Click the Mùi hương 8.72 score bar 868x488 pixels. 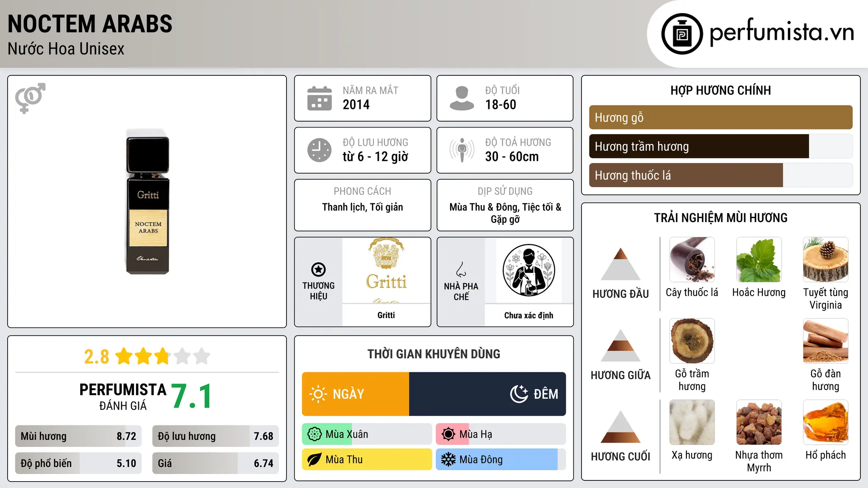tap(78, 436)
